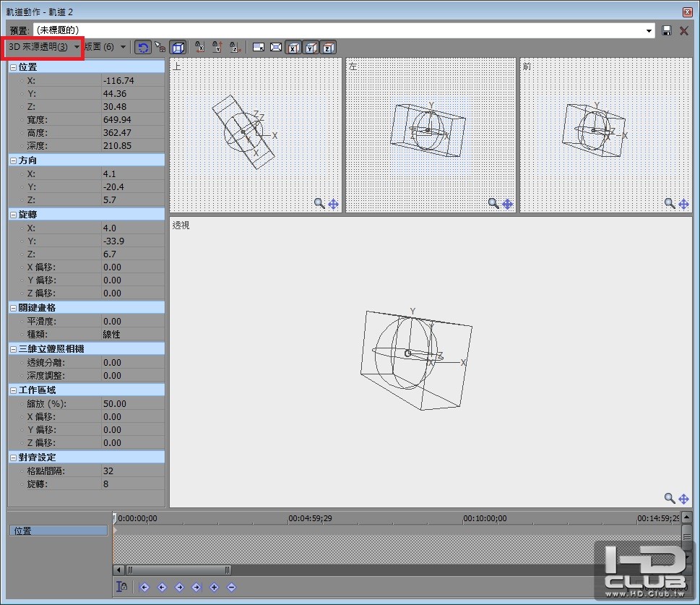
Task: Edit the 深度 value 210.85
Action: click(x=133, y=145)
